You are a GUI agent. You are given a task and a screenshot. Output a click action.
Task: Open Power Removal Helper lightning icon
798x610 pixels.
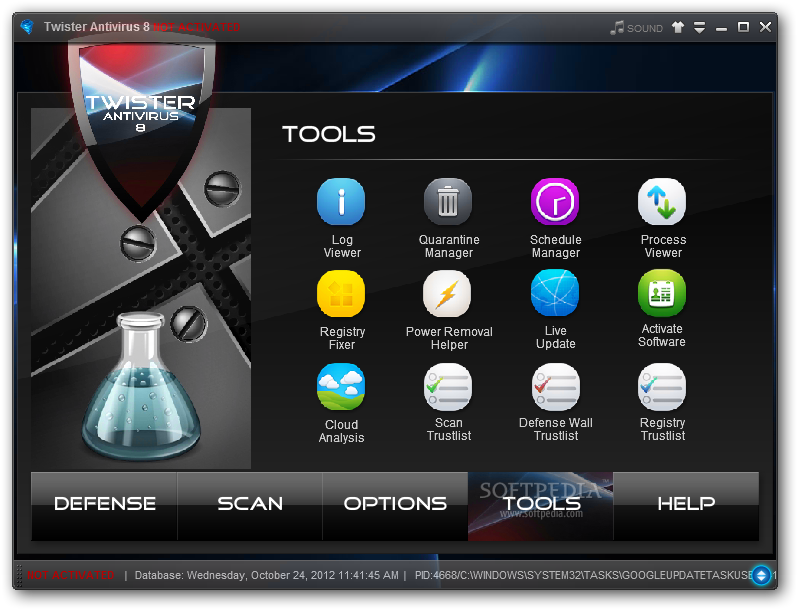pyautogui.click(x=447, y=294)
